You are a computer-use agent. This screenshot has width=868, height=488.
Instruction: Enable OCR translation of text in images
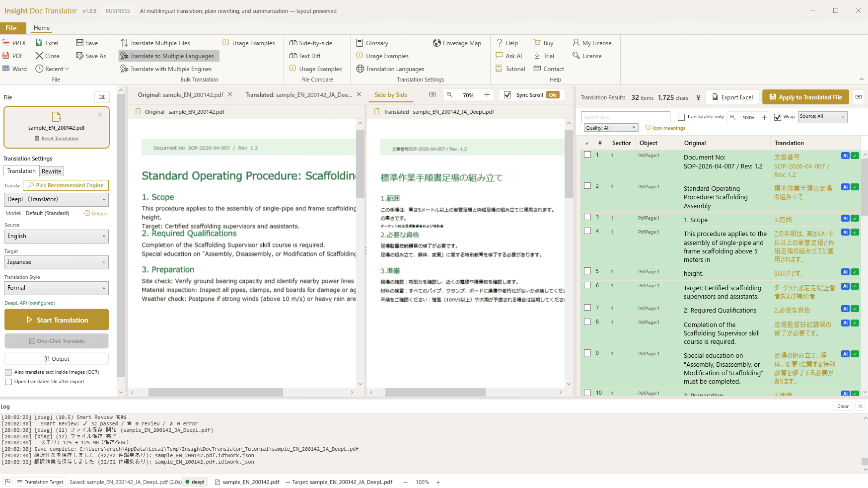point(8,372)
